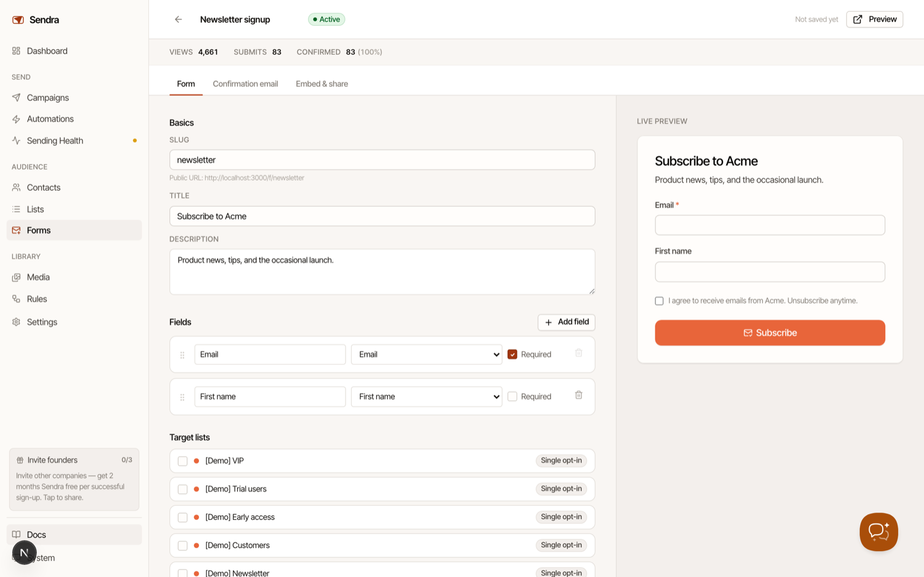Screen dimensions: 924x577
Task: Delete the First name field with trash icon
Action: click(x=578, y=395)
